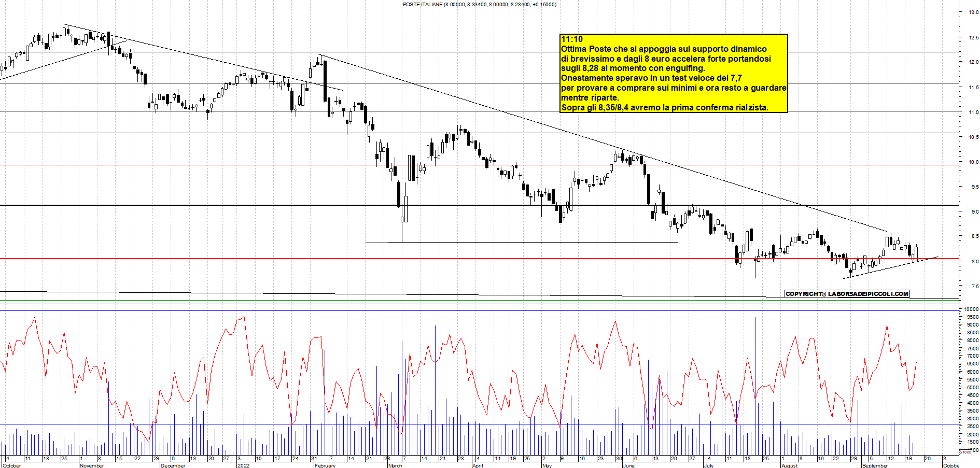Click the POSTE ITALIANE chart title text
Image resolution: width=980 pixels, height=468 pixels.
tap(480, 4)
